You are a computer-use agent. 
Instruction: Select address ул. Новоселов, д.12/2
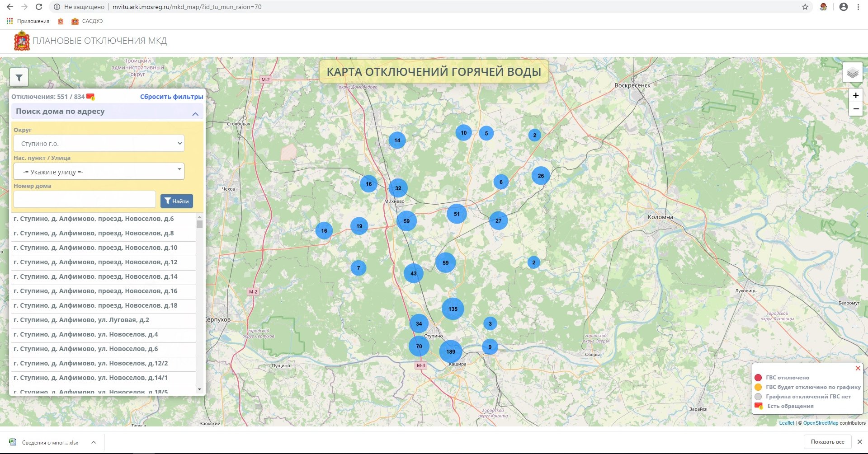point(103,364)
